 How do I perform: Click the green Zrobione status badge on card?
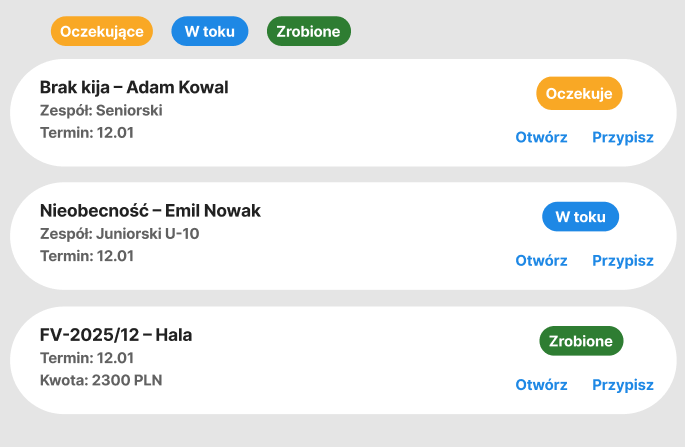click(x=580, y=341)
